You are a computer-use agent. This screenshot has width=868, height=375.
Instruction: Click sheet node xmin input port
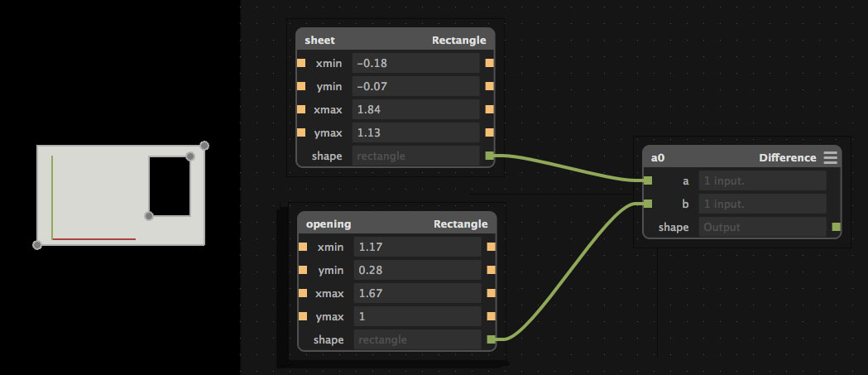(x=301, y=63)
